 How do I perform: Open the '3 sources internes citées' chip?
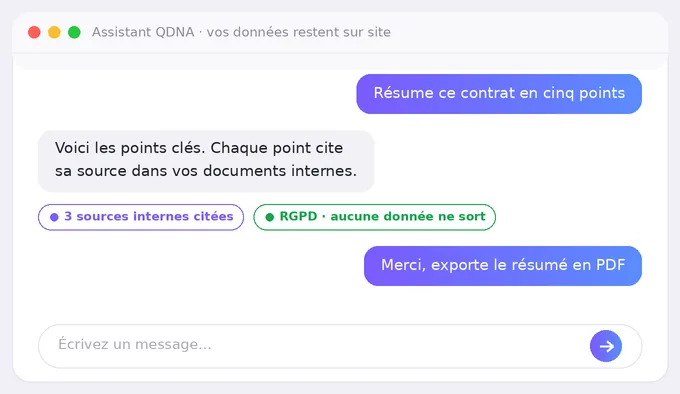click(x=141, y=217)
